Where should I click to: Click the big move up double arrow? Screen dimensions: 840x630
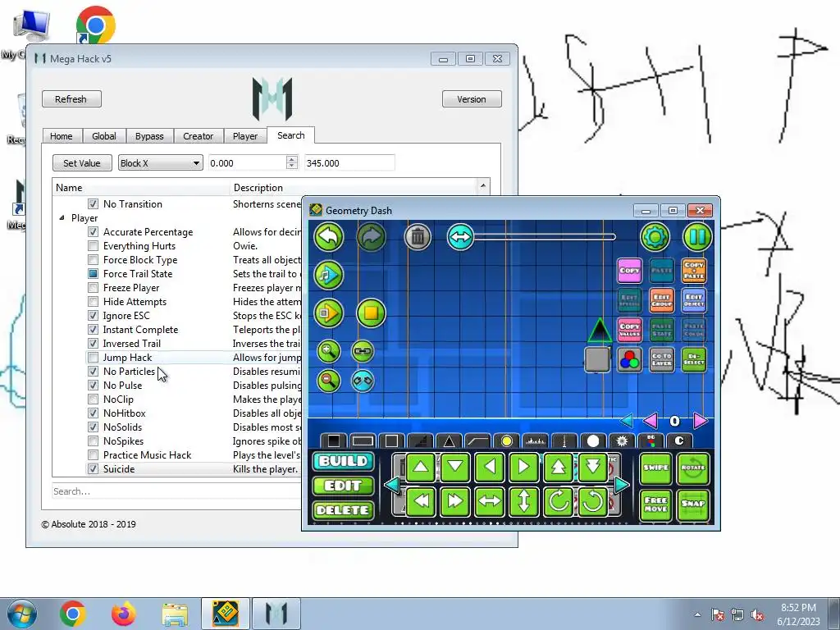click(x=558, y=467)
